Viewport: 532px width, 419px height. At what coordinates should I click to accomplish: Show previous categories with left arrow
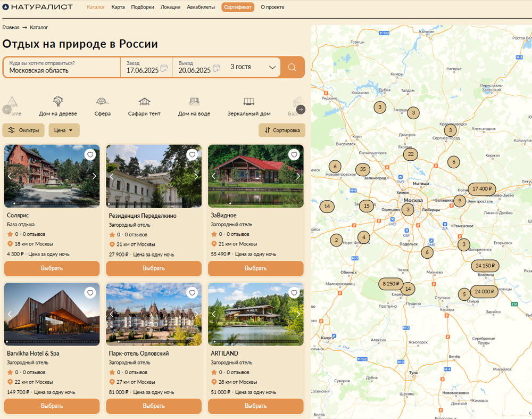pos(7,109)
